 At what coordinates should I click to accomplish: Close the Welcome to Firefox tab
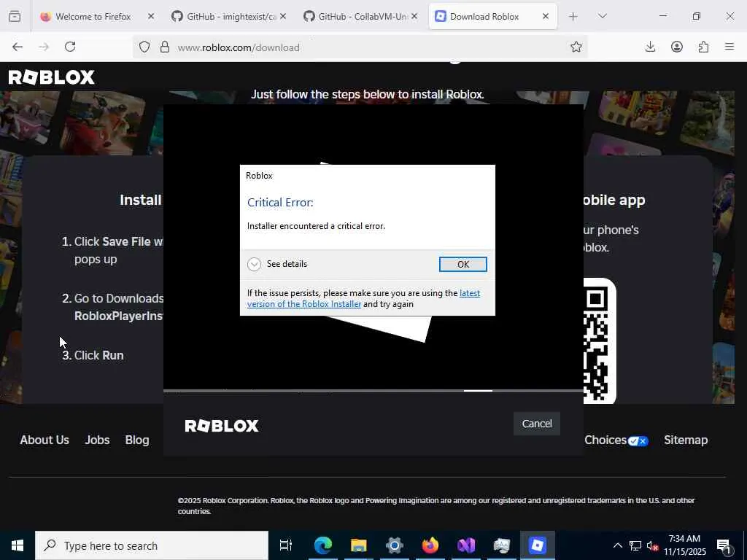pos(151,17)
